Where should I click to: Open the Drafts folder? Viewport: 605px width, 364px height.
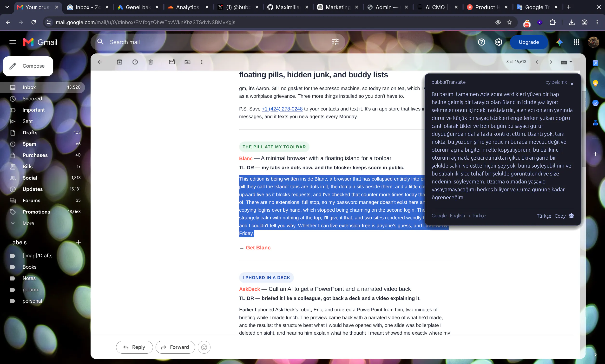[x=42, y=132]
